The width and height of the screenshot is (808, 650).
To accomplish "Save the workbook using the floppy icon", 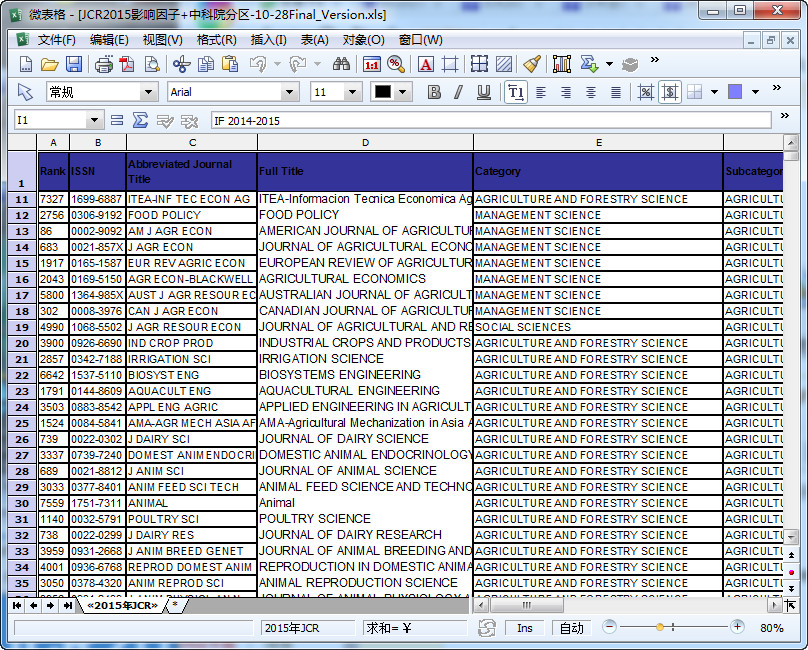I will pos(74,64).
